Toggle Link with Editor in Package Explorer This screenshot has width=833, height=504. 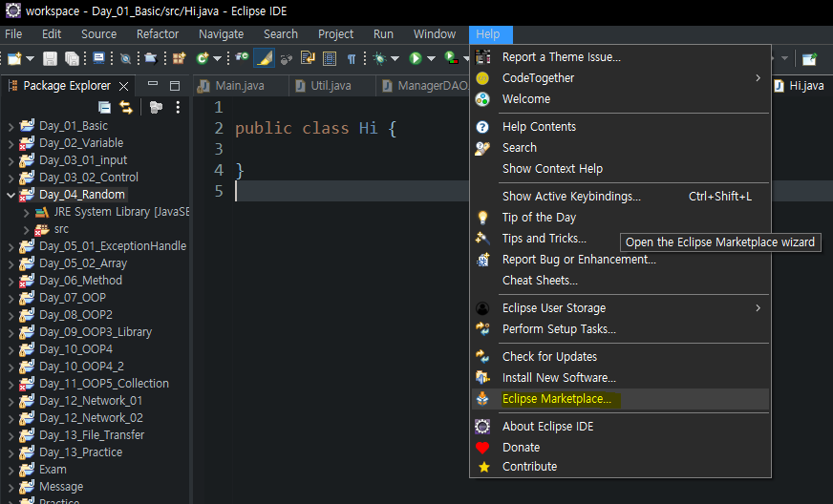[126, 107]
